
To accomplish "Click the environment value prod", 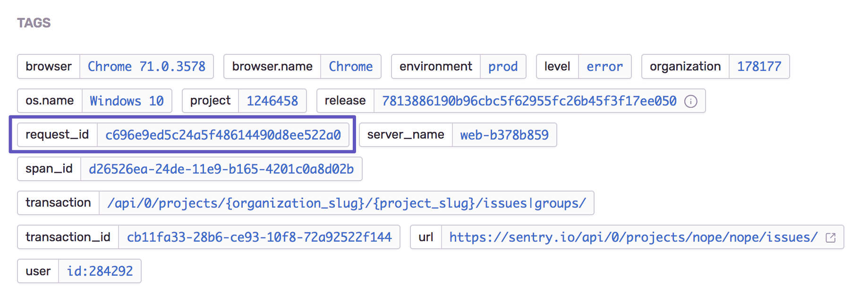I will click(503, 67).
